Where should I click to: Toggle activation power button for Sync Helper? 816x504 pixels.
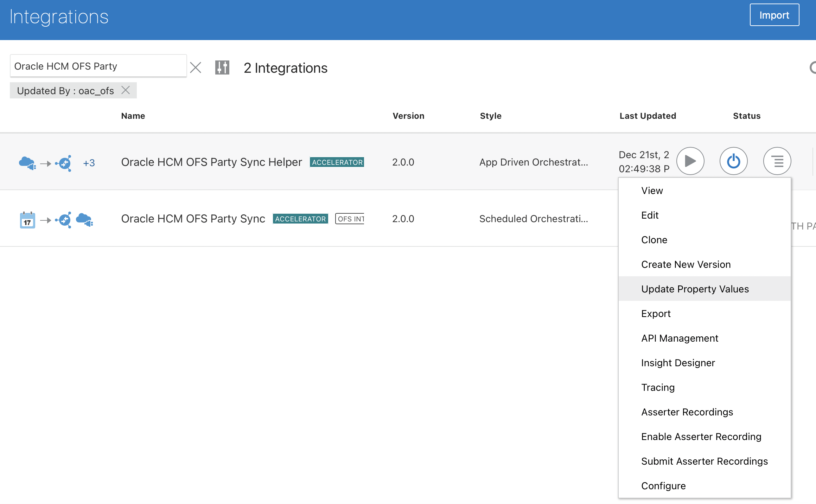point(733,161)
